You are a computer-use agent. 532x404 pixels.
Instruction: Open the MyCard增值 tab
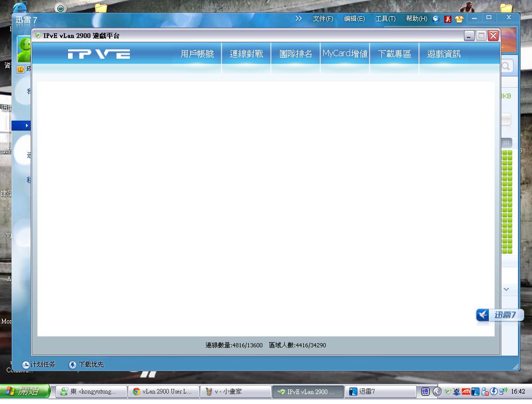click(345, 54)
